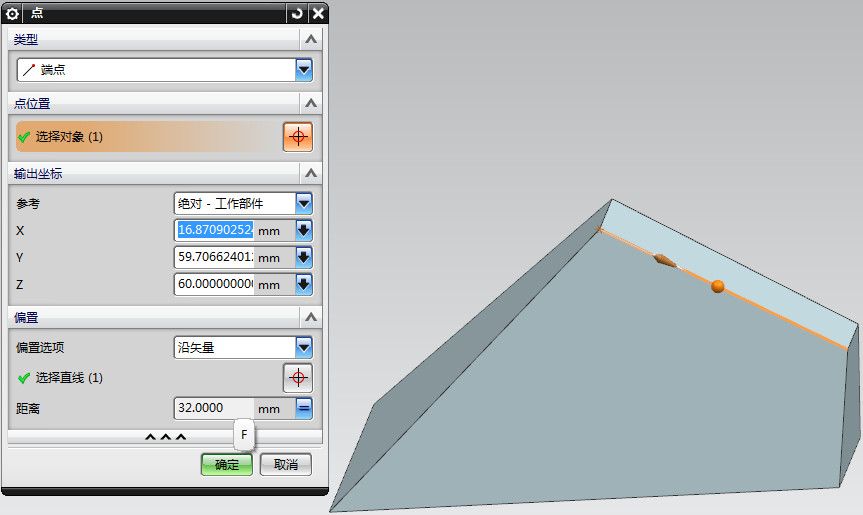Collapse the 输出坐标 section

(311, 173)
